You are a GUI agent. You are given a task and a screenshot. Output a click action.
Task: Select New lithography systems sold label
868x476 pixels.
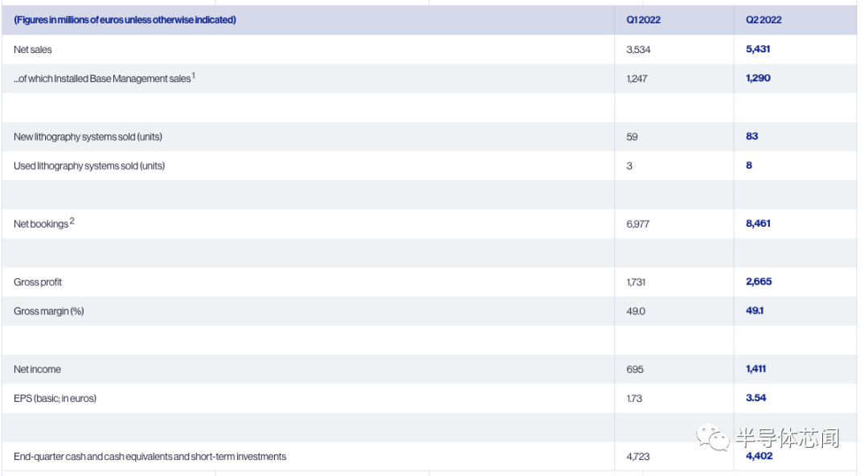click(x=88, y=137)
